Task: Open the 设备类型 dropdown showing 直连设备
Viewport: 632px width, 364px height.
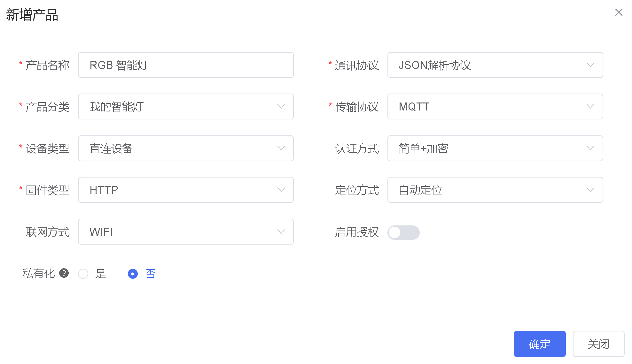Action: click(186, 148)
